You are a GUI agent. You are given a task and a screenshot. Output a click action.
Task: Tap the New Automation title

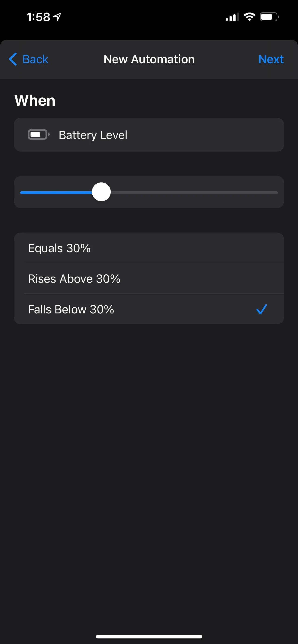(149, 59)
